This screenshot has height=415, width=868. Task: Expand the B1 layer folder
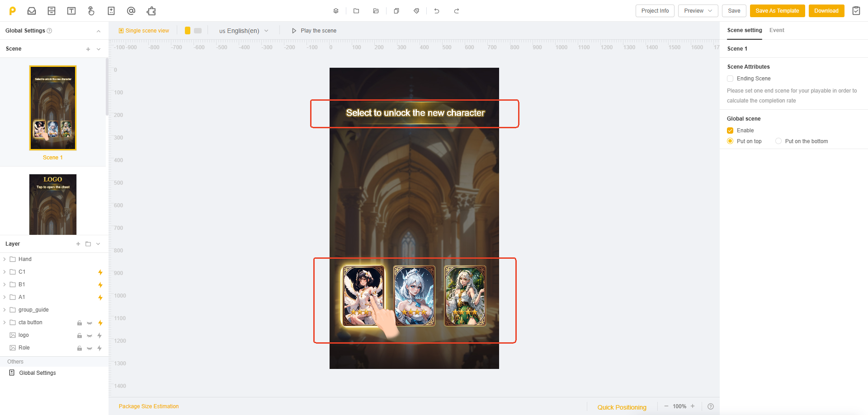[5, 284]
